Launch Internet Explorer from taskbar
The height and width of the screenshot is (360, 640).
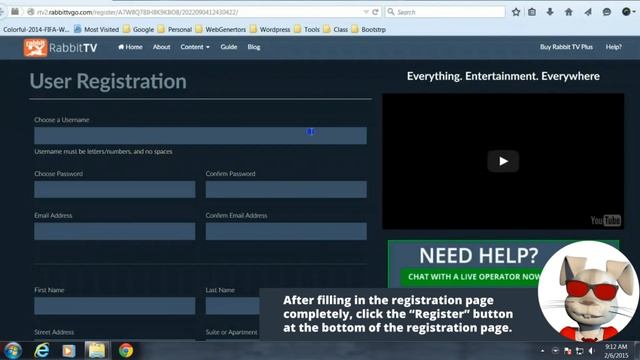pyautogui.click(x=42, y=351)
